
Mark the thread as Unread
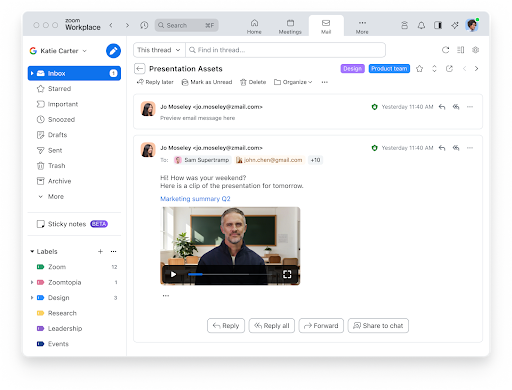(207, 82)
